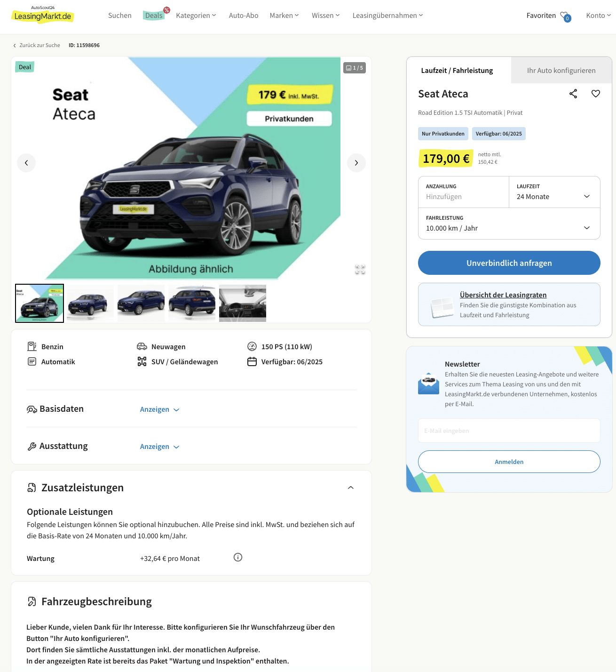The image size is (616, 672).
Task: Click the image counter 1/5 badge
Action: (355, 68)
